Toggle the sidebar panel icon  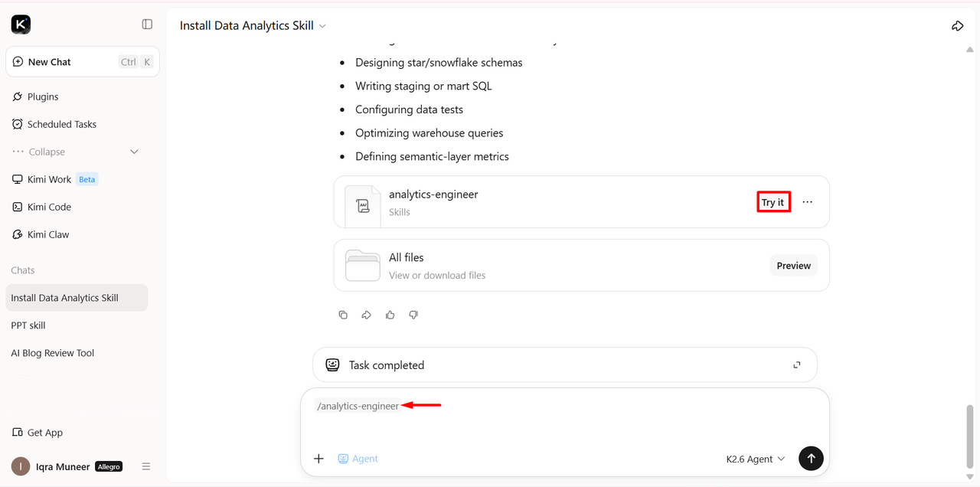tap(147, 25)
